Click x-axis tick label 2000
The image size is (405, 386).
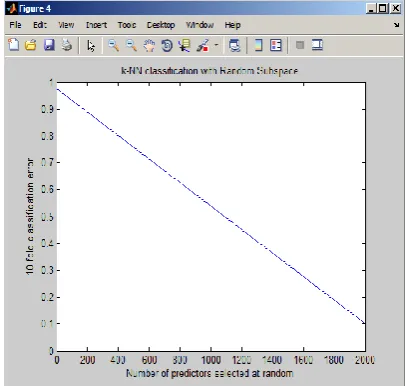pyautogui.click(x=365, y=360)
